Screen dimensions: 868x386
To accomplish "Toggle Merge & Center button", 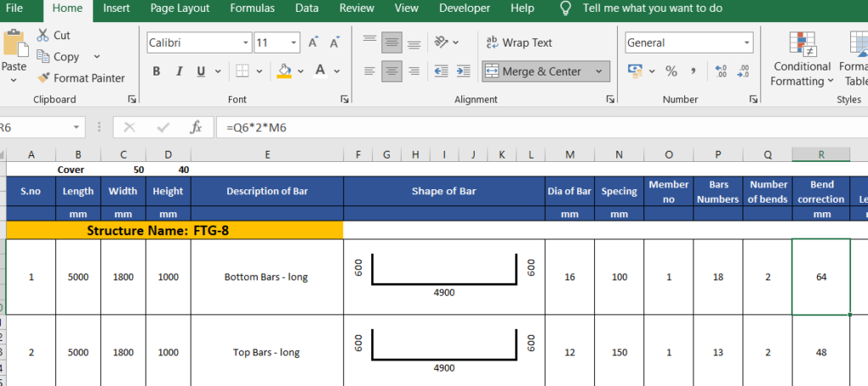I will tap(533, 71).
